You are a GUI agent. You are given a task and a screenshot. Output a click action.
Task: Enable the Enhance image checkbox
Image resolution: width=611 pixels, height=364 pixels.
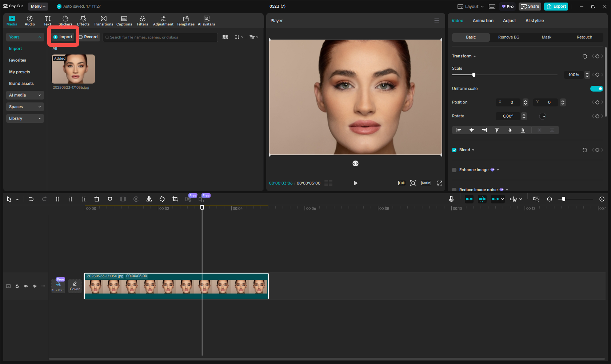454,170
